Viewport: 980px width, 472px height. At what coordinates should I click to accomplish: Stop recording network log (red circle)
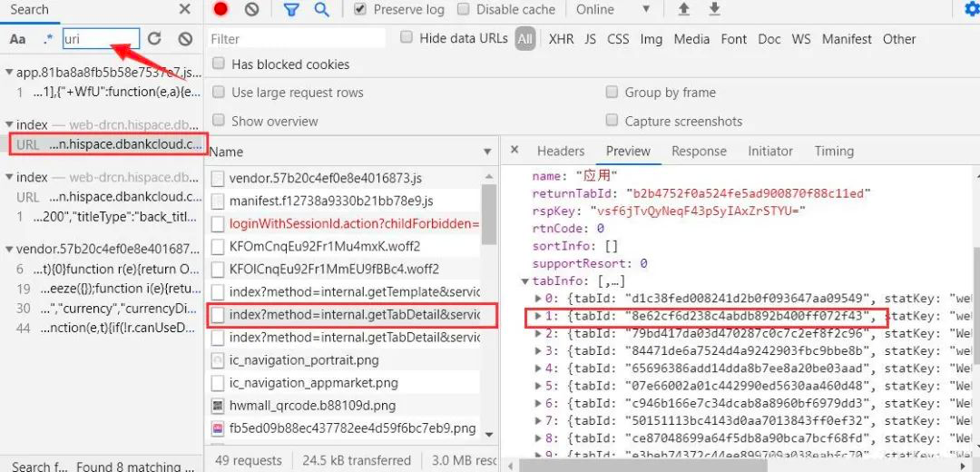click(220, 9)
